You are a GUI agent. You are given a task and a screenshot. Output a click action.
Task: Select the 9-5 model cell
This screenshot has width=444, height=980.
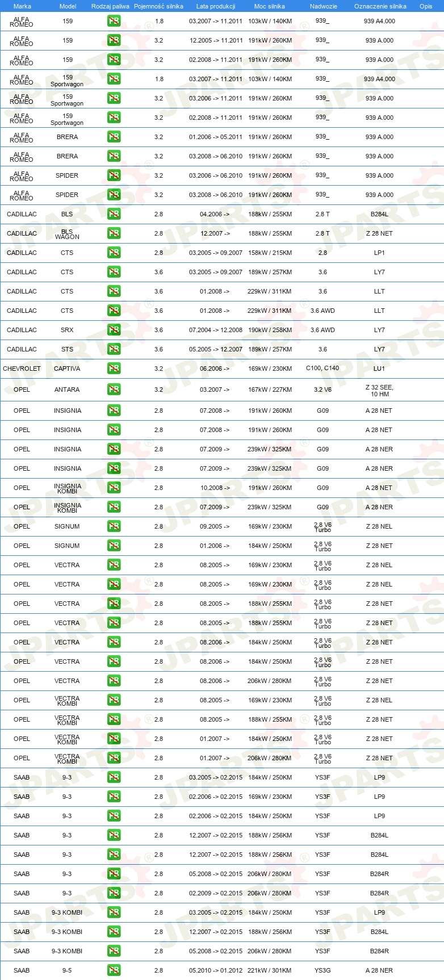tap(67, 970)
